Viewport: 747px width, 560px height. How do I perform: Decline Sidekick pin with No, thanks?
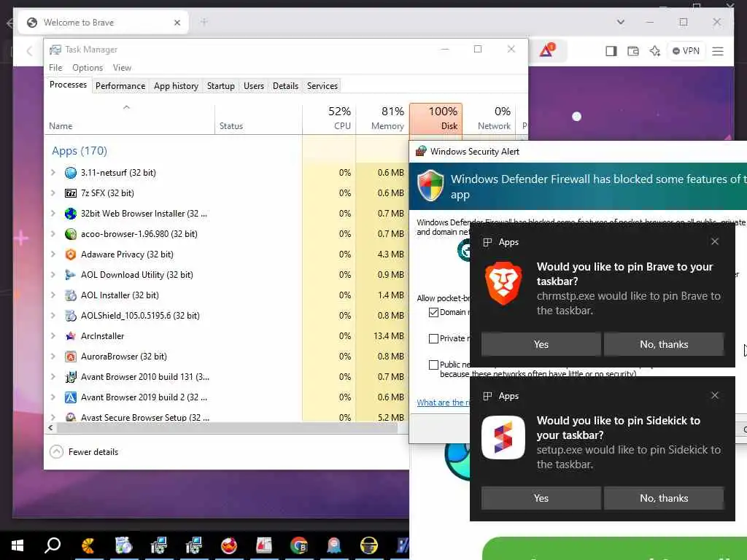pos(664,498)
